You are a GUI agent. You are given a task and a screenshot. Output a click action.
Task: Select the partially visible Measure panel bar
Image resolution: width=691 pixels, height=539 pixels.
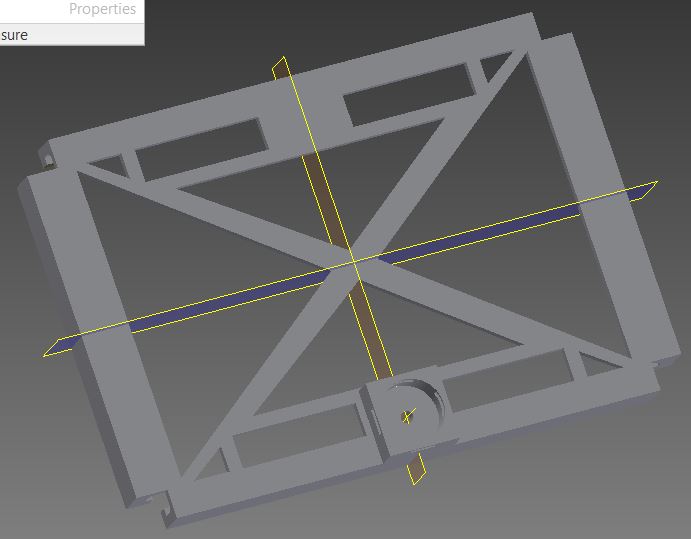coord(70,35)
